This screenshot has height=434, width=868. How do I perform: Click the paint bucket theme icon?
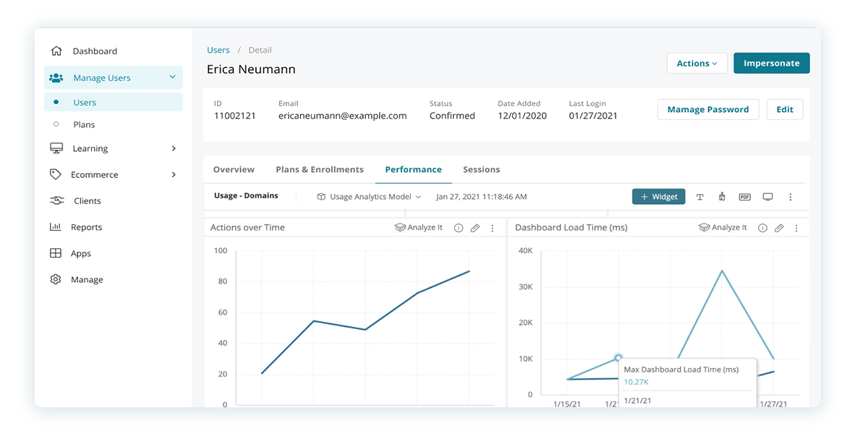click(x=722, y=197)
